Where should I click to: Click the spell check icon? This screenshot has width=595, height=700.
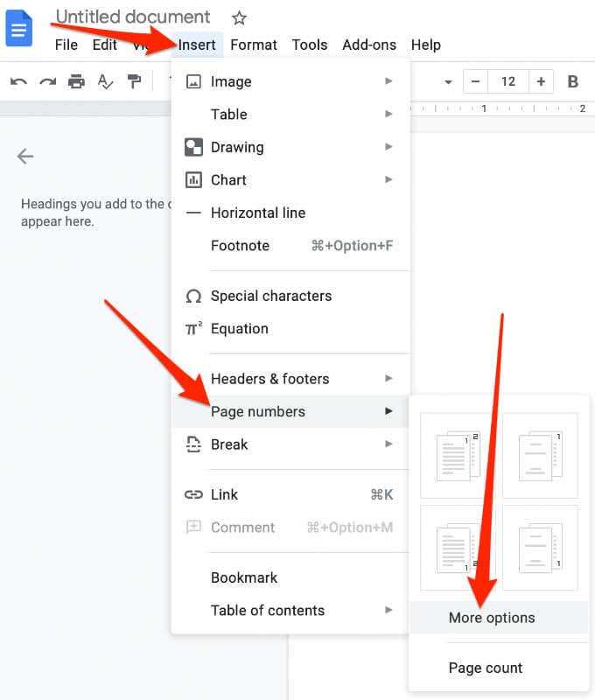105,81
